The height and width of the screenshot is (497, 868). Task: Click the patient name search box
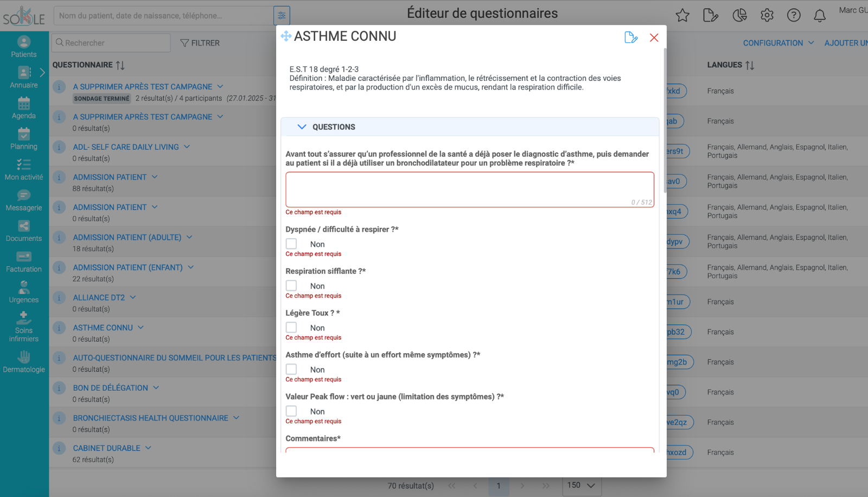tap(163, 16)
